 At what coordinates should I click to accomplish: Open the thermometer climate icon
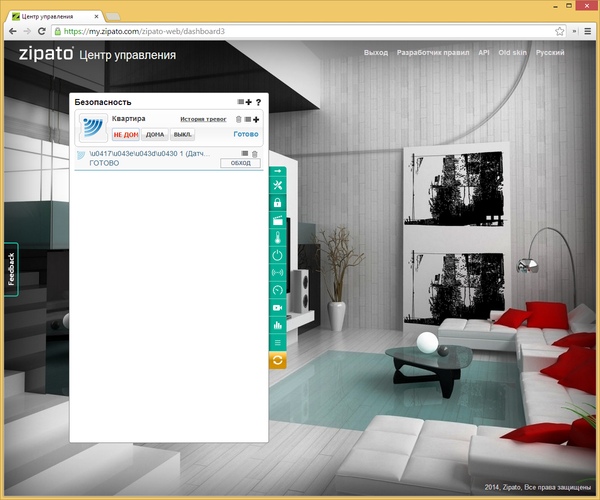click(x=278, y=238)
